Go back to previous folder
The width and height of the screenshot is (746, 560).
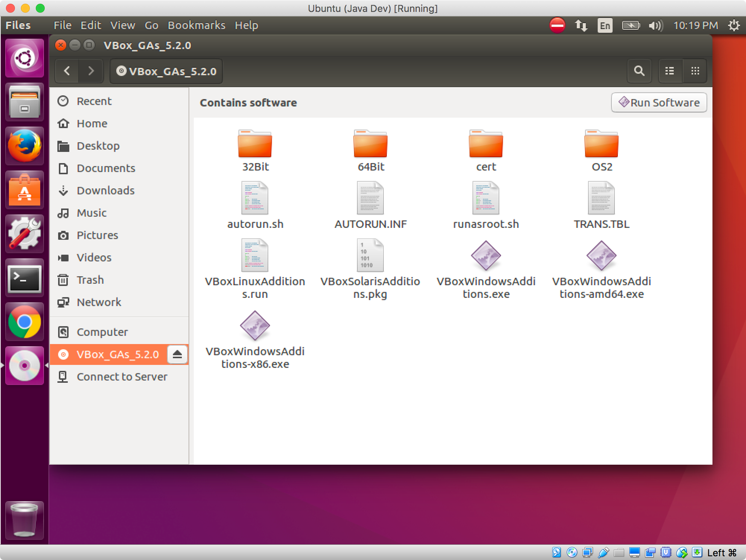tap(67, 71)
